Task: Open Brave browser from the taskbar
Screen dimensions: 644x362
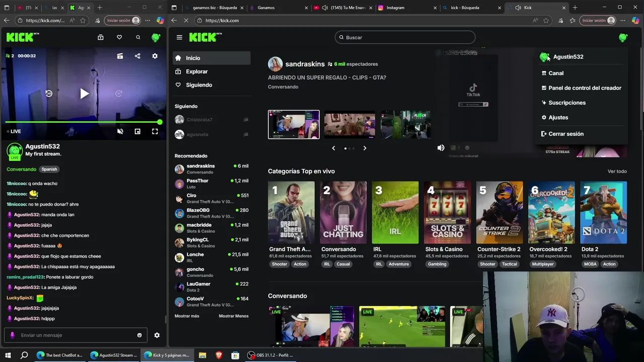Action: (219, 355)
